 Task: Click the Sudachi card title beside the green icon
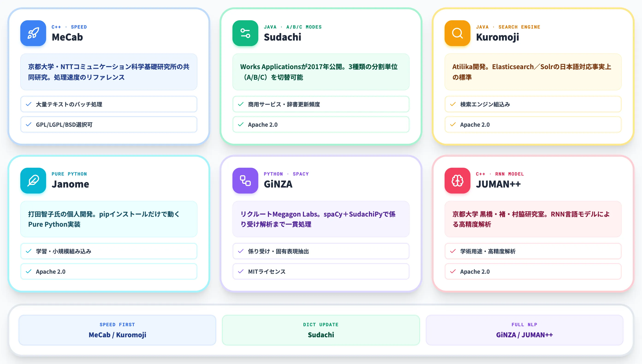tap(282, 37)
